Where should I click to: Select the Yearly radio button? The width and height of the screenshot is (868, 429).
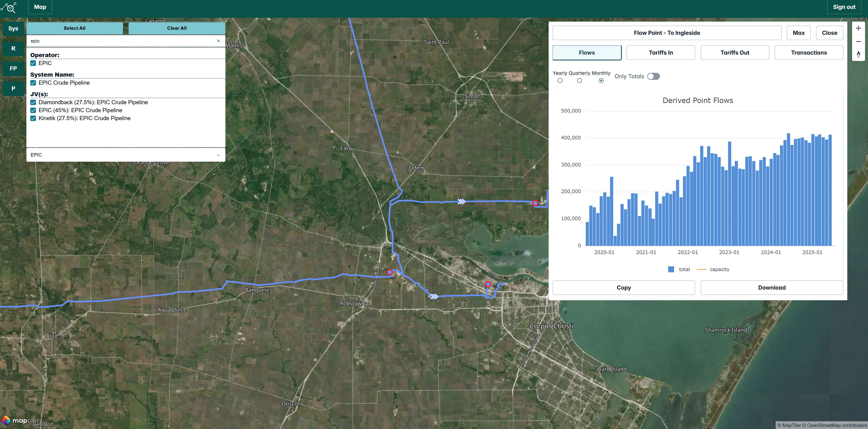click(560, 81)
